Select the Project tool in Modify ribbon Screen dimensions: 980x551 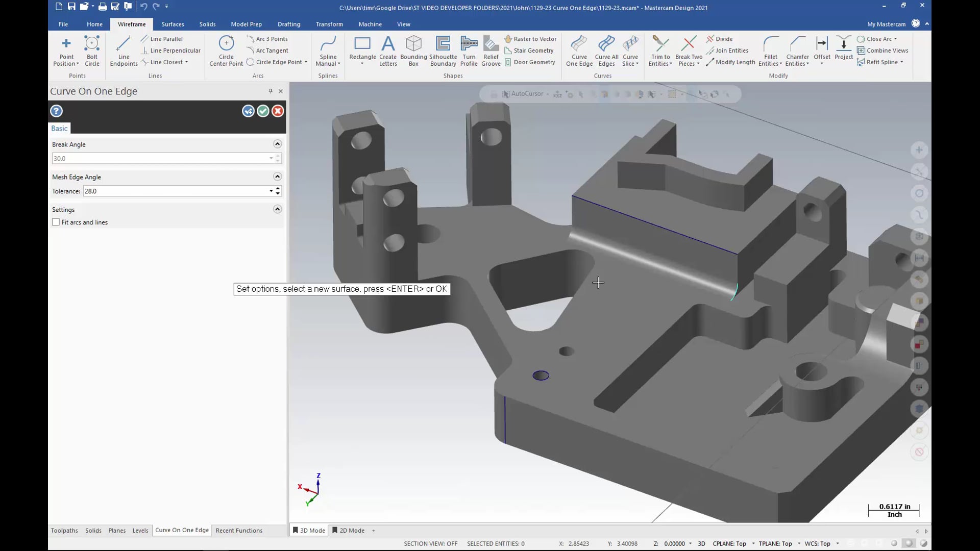click(x=844, y=50)
